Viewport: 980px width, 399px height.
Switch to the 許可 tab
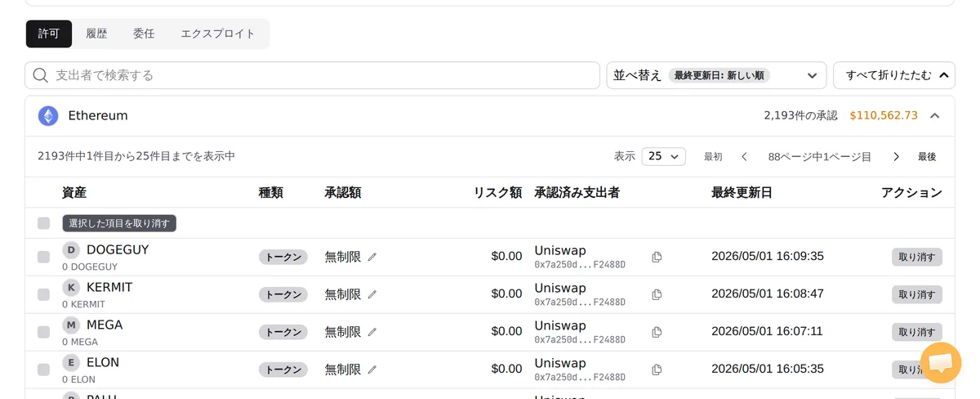(49, 34)
